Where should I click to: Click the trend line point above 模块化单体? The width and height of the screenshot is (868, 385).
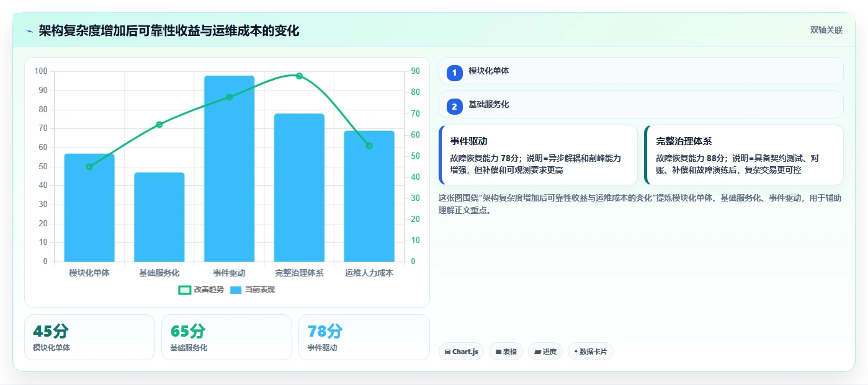click(x=89, y=167)
